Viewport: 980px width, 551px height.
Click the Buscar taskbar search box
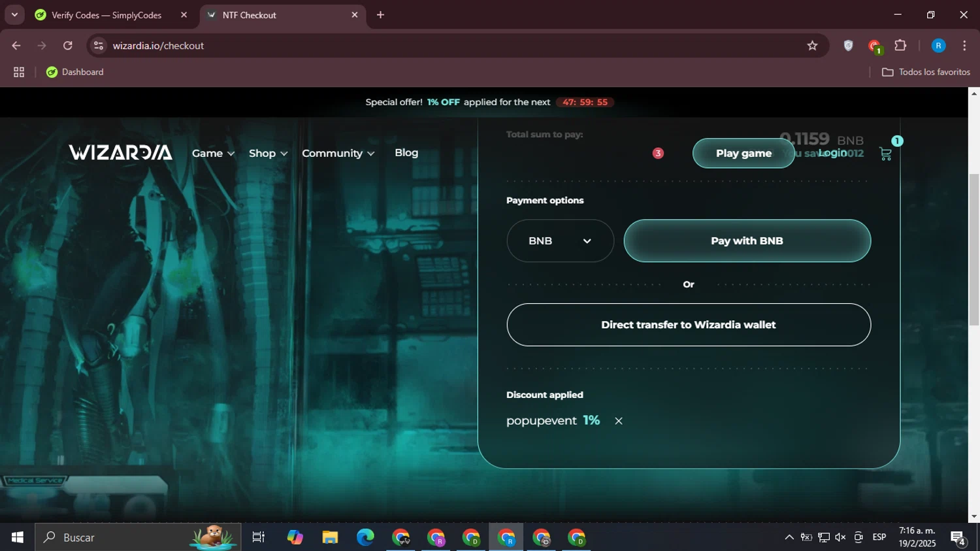pos(138,537)
